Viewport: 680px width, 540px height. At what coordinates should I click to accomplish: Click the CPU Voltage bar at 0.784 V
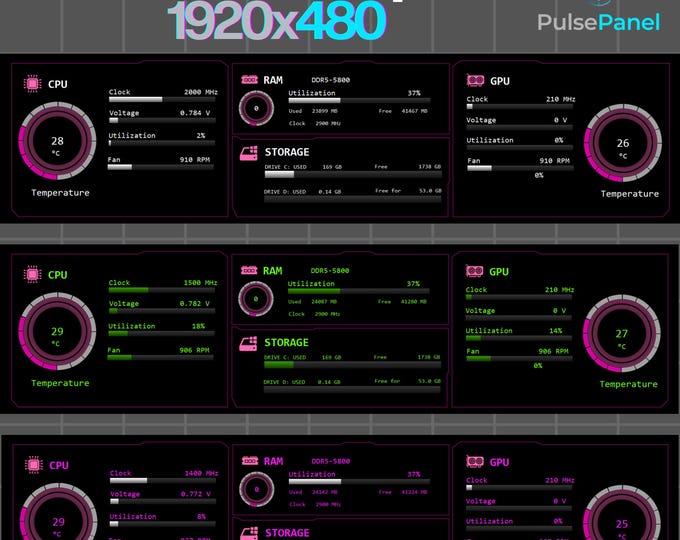click(x=162, y=120)
